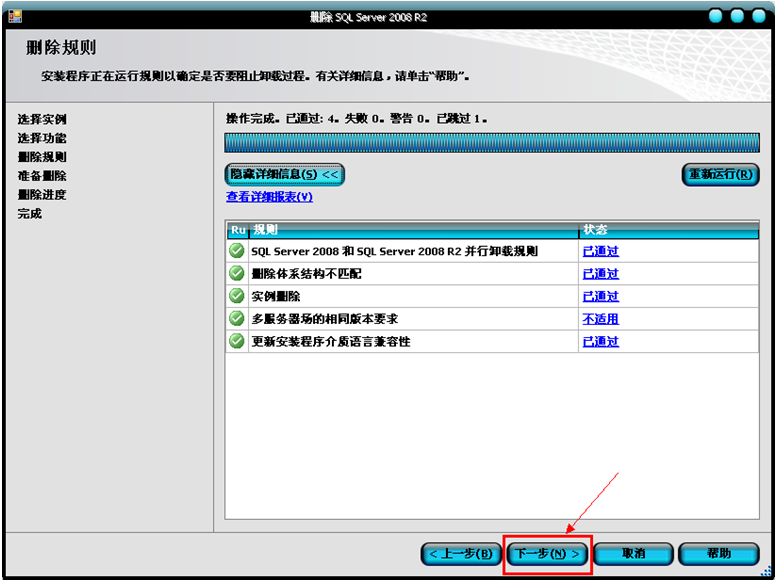779x581 pixels.
Task: Click green check icon for 更新安装程序介质语言兼容性
Action: click(236, 341)
